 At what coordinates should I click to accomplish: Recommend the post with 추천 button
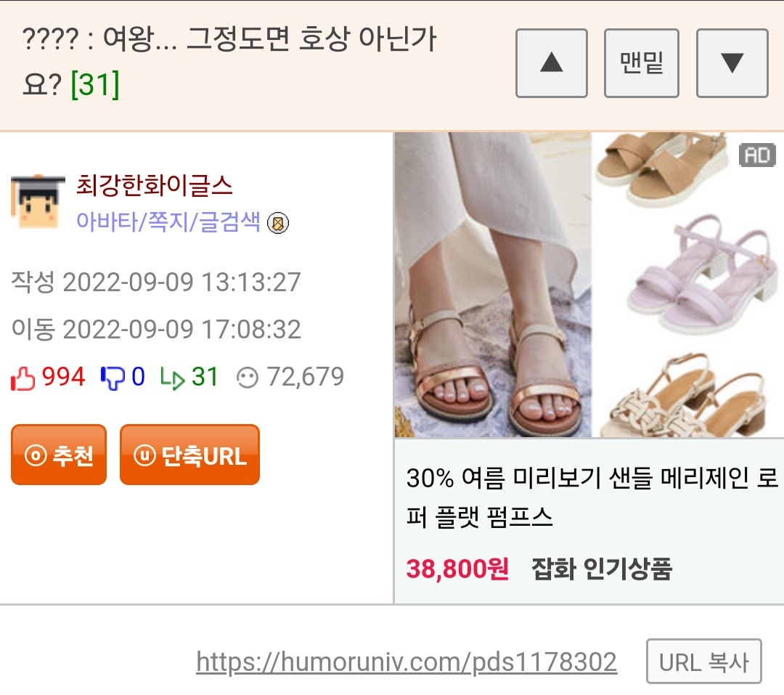point(59,455)
